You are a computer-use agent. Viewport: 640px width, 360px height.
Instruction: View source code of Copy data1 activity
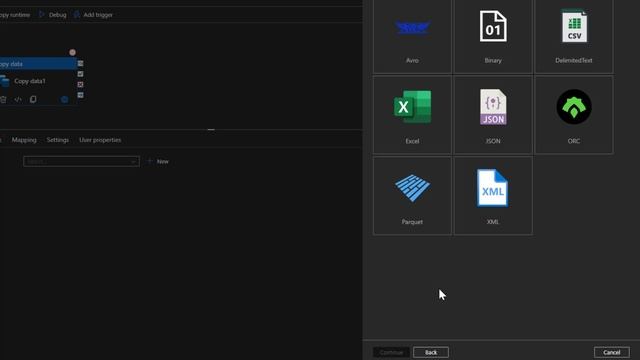tap(18, 99)
